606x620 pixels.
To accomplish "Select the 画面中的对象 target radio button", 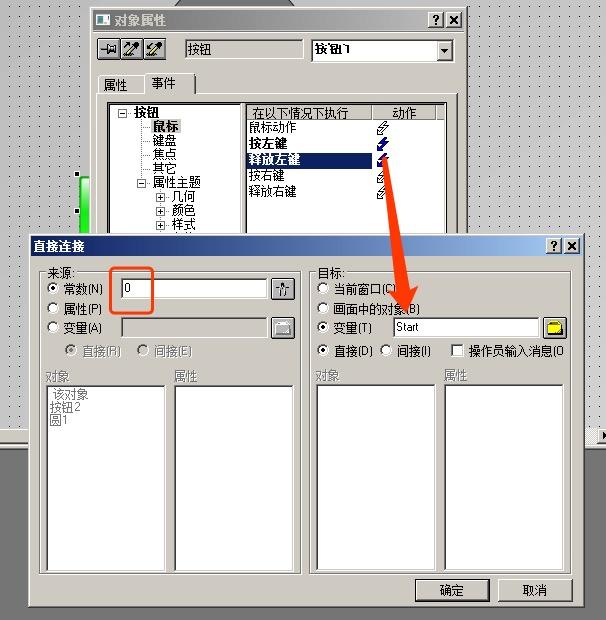I will [323, 308].
